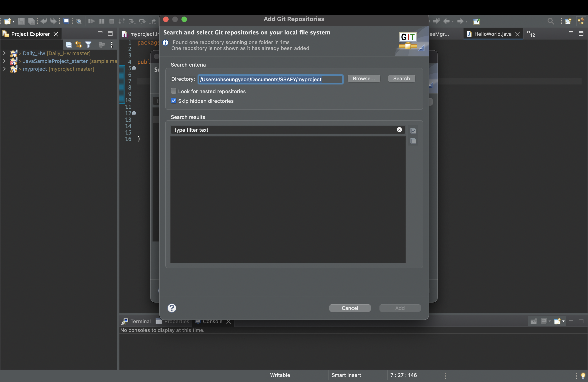Open the Properties tab in bottom panel
Screen dimensions: 588x382
pyautogui.click(x=172, y=321)
